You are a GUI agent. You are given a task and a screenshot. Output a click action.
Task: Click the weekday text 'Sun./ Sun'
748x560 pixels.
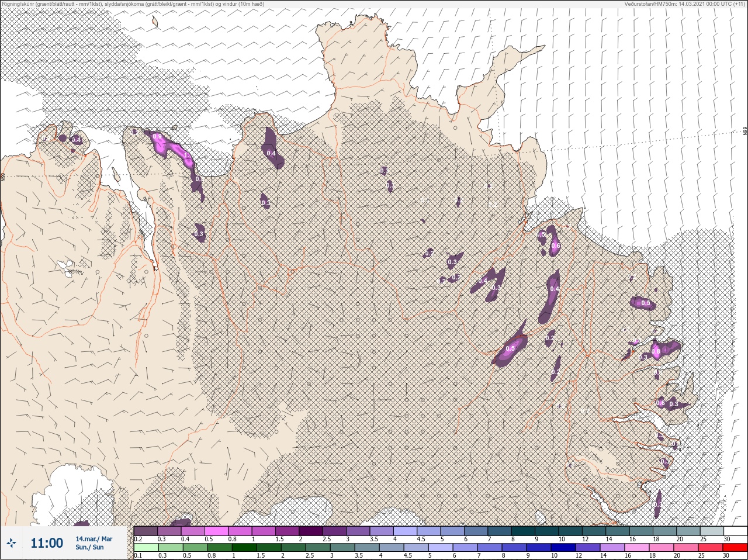90,547
